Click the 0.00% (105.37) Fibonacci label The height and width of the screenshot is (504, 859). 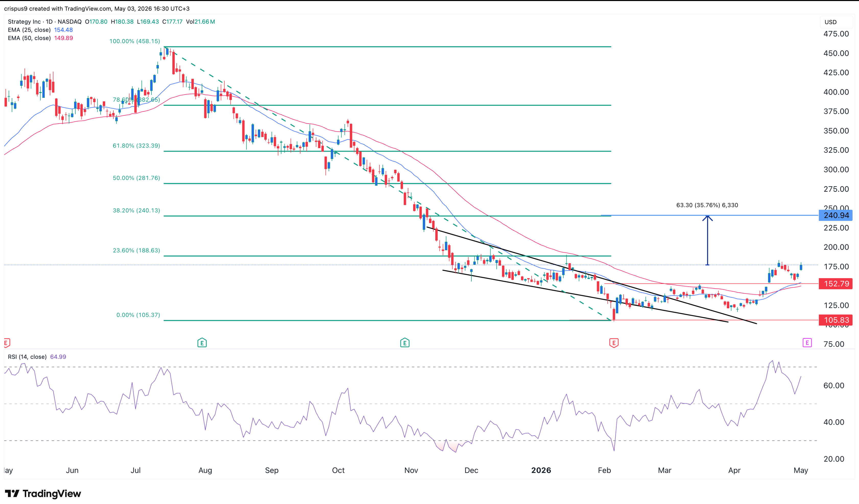138,315
